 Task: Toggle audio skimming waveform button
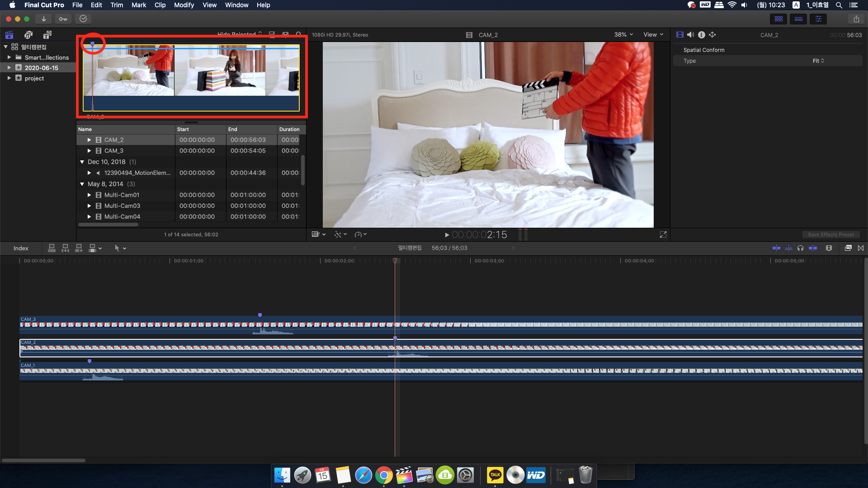(788, 248)
